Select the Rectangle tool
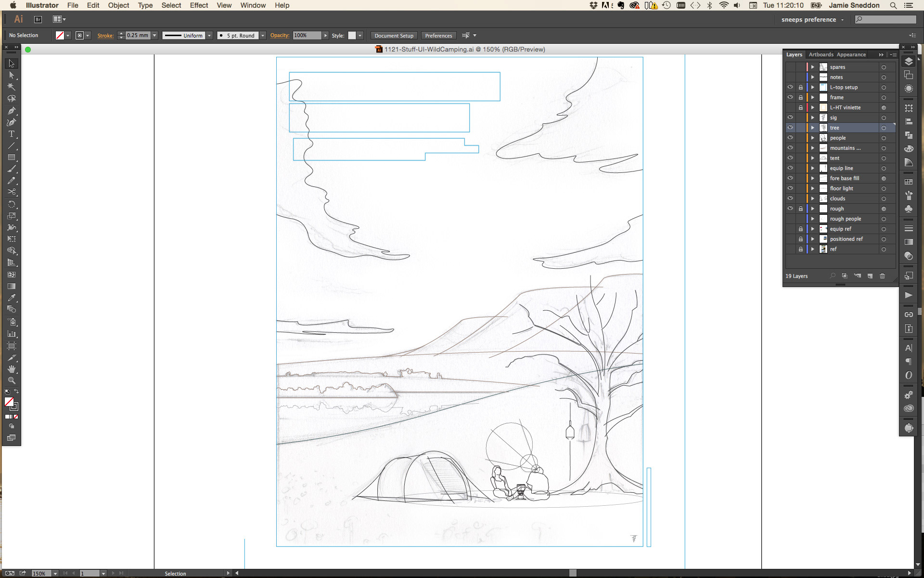Screen dimensions: 924x578 (12, 158)
